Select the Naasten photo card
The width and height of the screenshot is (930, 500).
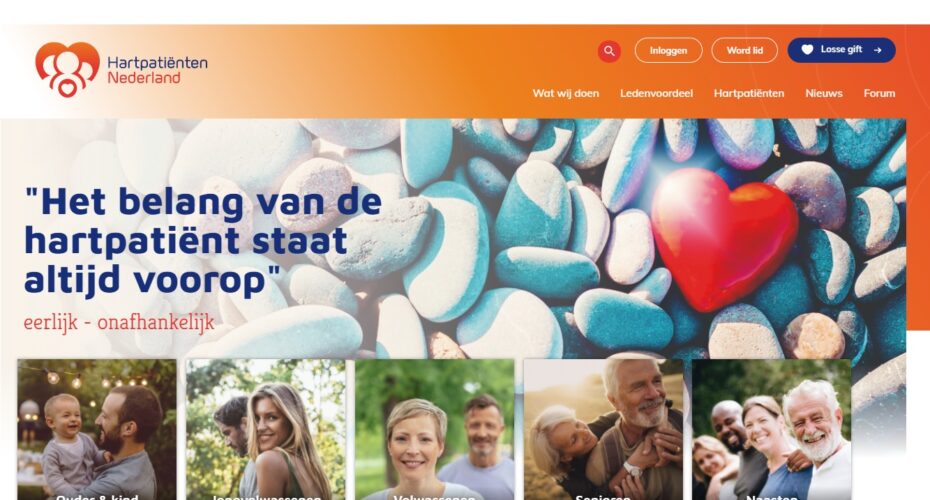tap(772, 429)
